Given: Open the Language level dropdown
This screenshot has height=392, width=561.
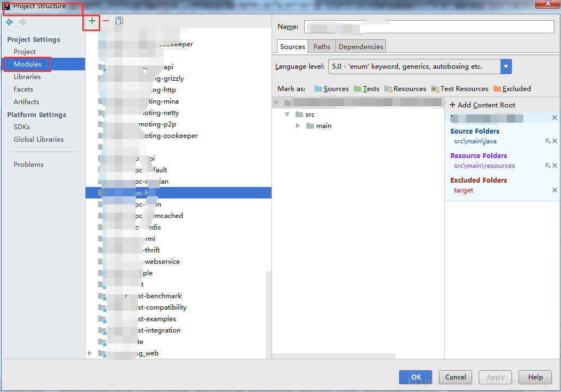Looking at the screenshot, I should [x=506, y=67].
